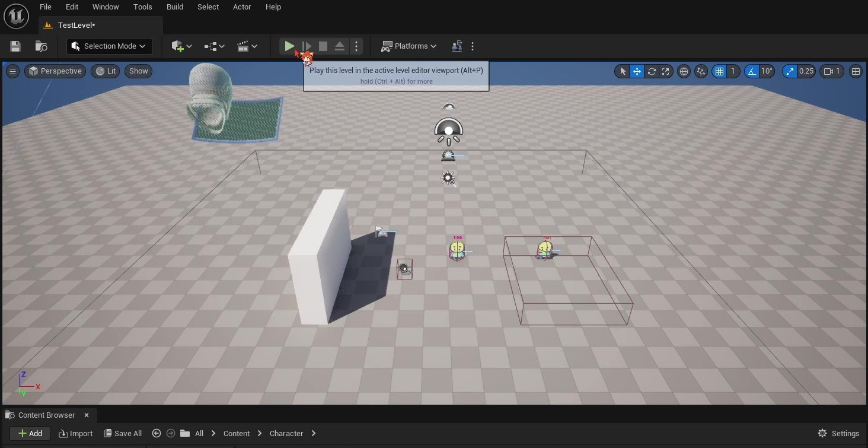This screenshot has width=868, height=448.
Task: Open the cinematics clapperboard dropdown
Action: [247, 46]
